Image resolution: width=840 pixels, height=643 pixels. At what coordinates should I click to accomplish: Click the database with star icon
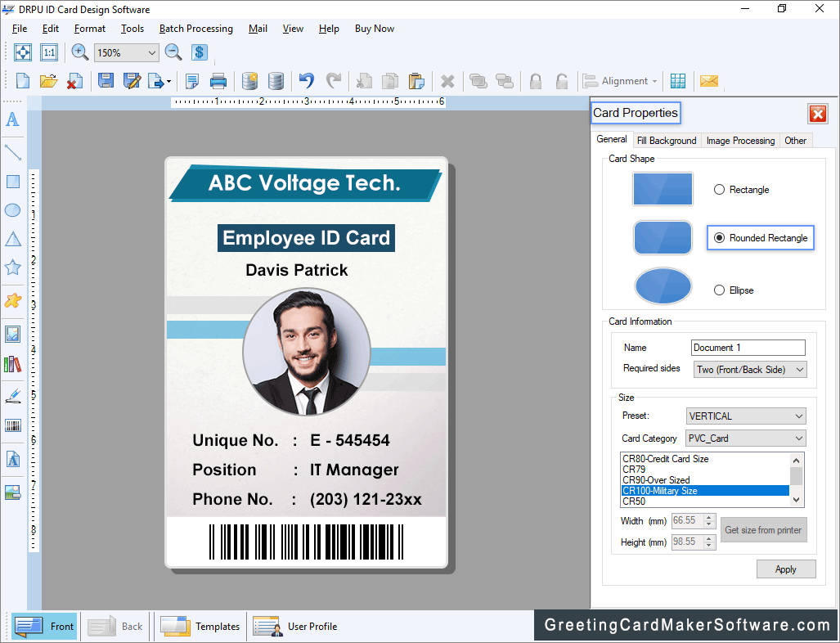[x=249, y=81]
